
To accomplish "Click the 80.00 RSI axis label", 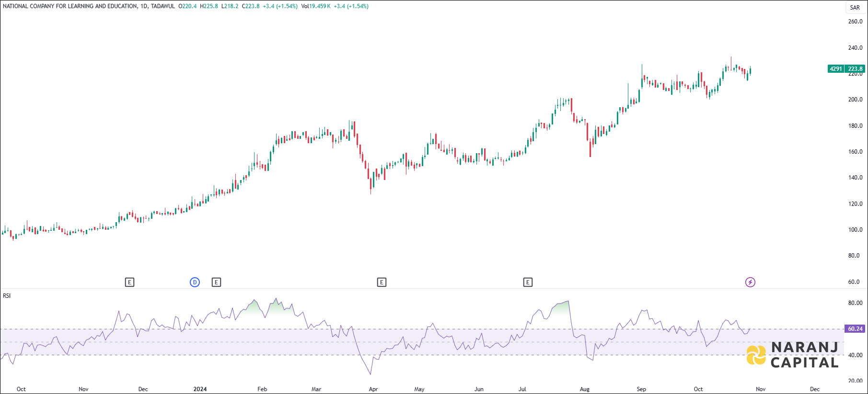I will 855,303.
